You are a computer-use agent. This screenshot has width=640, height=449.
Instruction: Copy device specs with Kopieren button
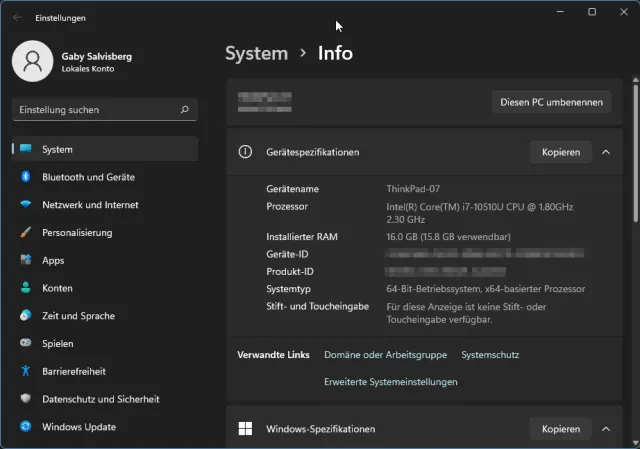560,152
